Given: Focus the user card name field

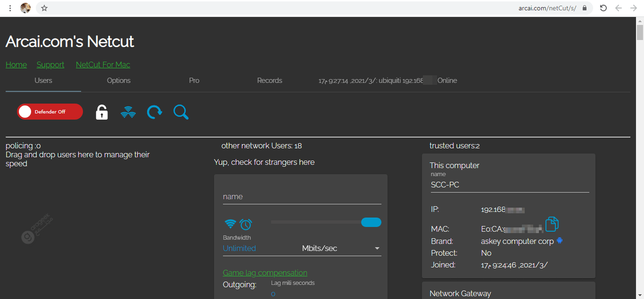Looking at the screenshot, I should [x=302, y=197].
